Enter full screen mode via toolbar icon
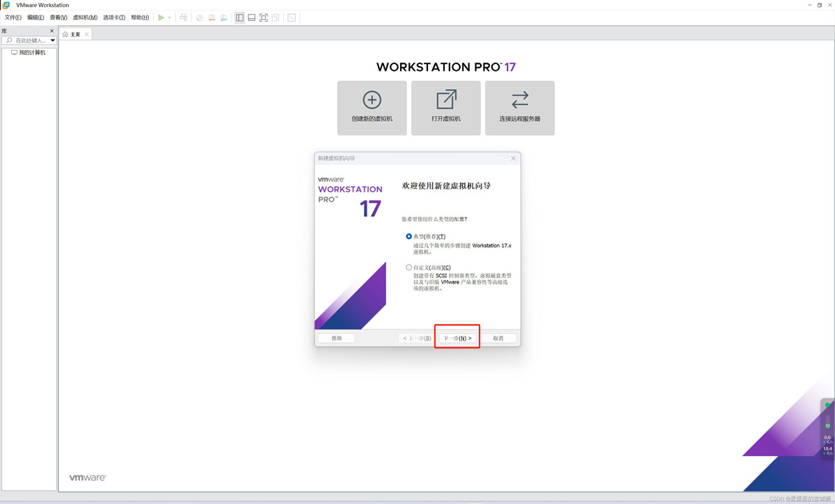 263,18
